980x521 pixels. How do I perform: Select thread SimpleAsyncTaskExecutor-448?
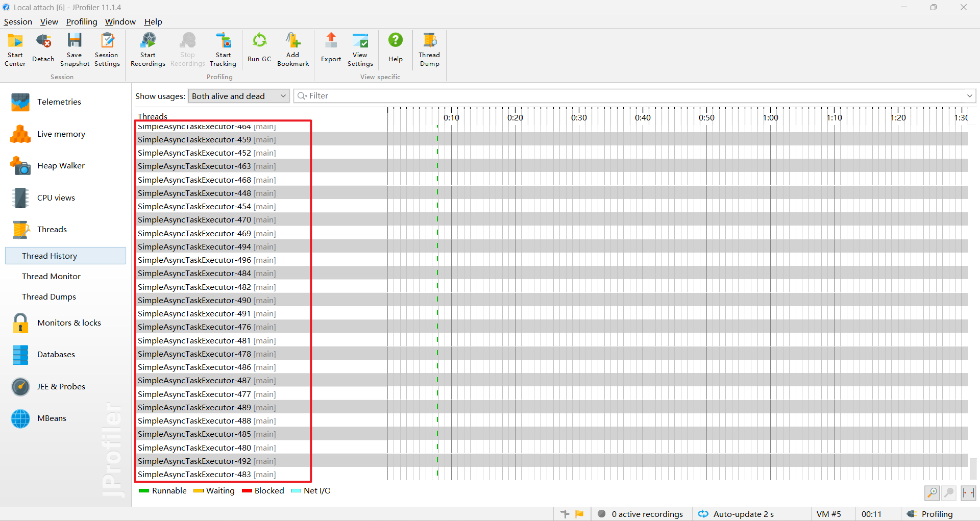(207, 193)
